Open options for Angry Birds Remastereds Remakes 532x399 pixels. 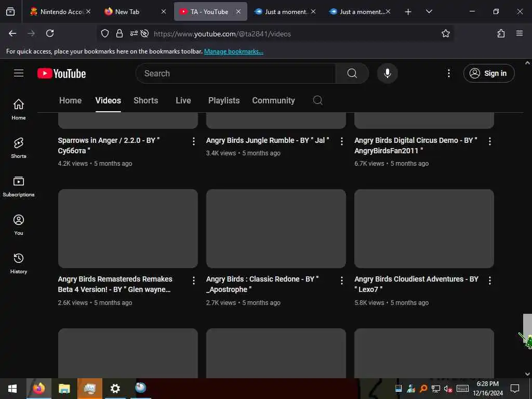[x=193, y=280]
